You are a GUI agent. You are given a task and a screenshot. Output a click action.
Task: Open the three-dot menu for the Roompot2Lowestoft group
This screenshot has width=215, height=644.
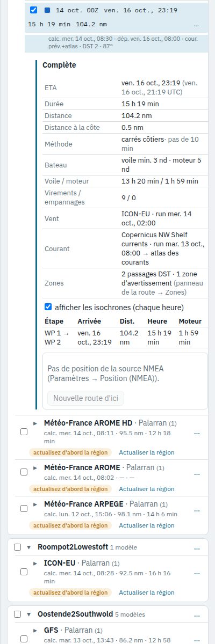pos(197,547)
